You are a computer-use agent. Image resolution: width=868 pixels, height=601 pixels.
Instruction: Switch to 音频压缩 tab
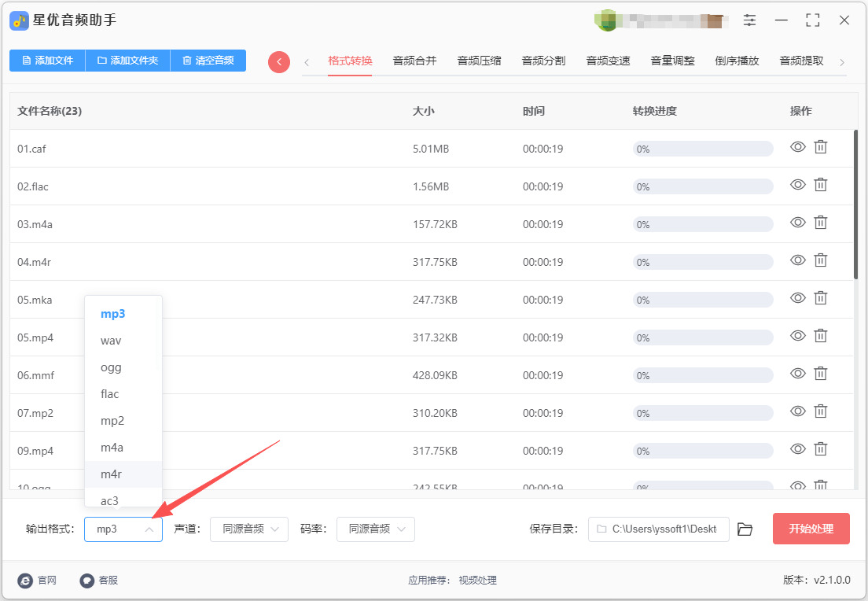479,61
